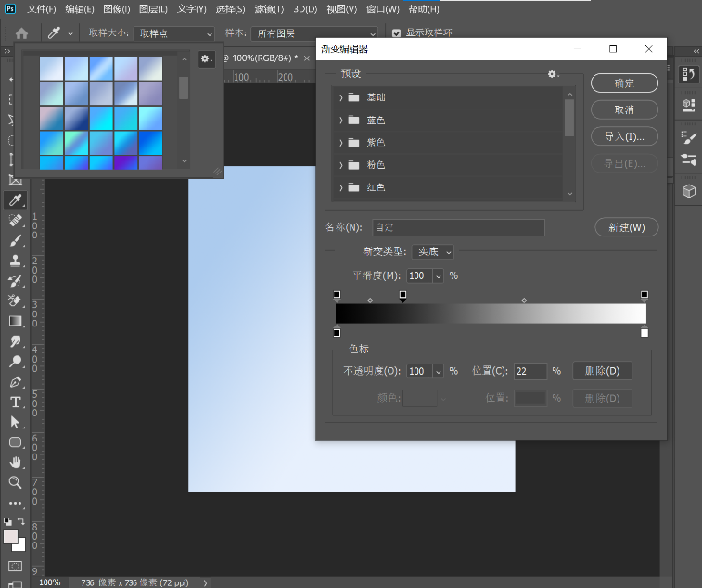Open the 渐变类型 gradient type dropdown
702x588 pixels.
(x=432, y=251)
